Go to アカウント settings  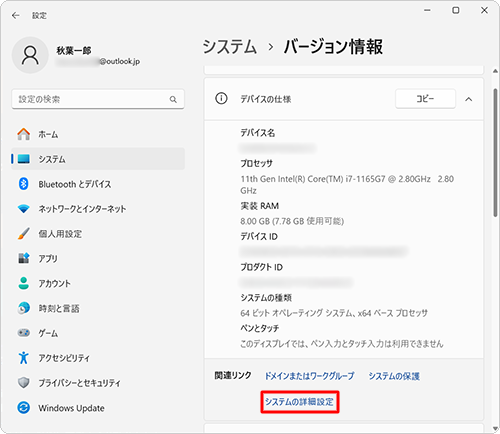click(x=98, y=283)
